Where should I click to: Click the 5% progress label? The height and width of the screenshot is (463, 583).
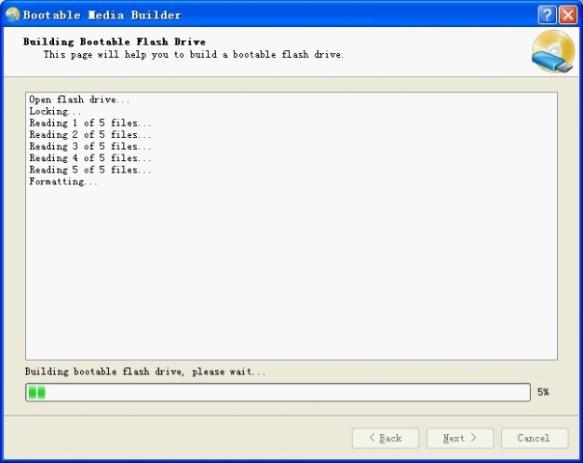coord(543,392)
